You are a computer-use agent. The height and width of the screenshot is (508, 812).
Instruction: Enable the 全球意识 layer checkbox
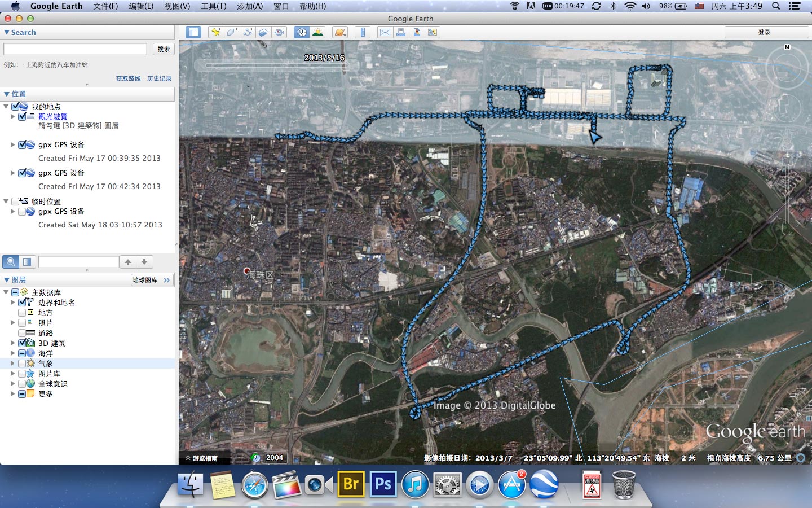pyautogui.click(x=22, y=384)
